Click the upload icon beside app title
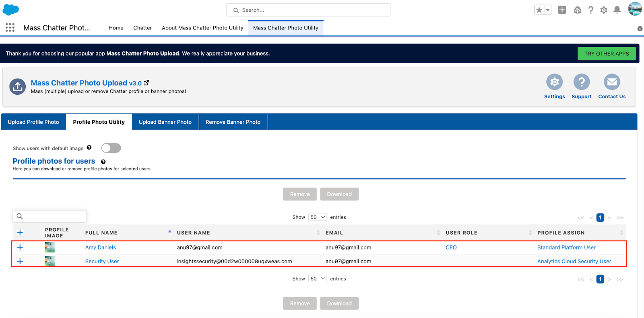644x318 pixels. click(18, 86)
